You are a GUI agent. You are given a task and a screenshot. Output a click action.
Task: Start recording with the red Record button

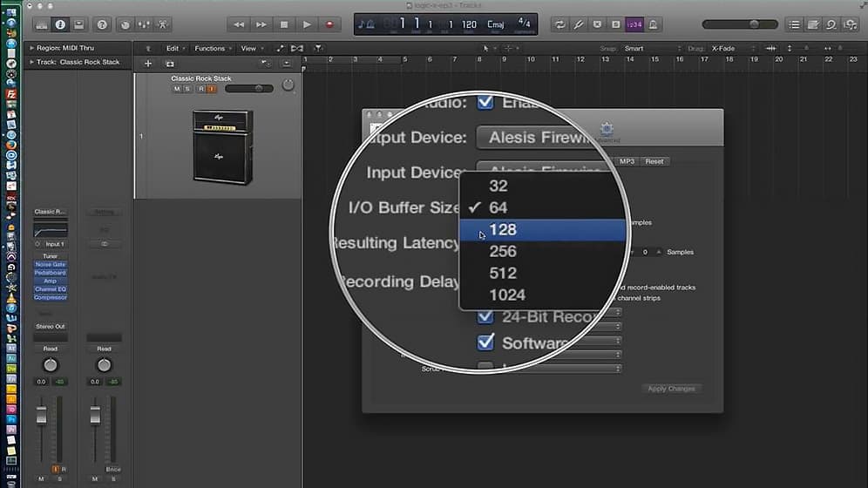(329, 24)
